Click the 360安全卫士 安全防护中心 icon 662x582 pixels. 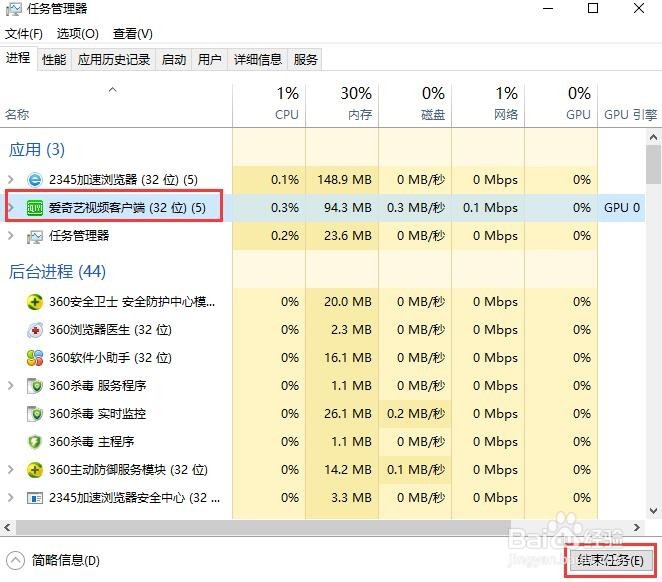(35, 302)
